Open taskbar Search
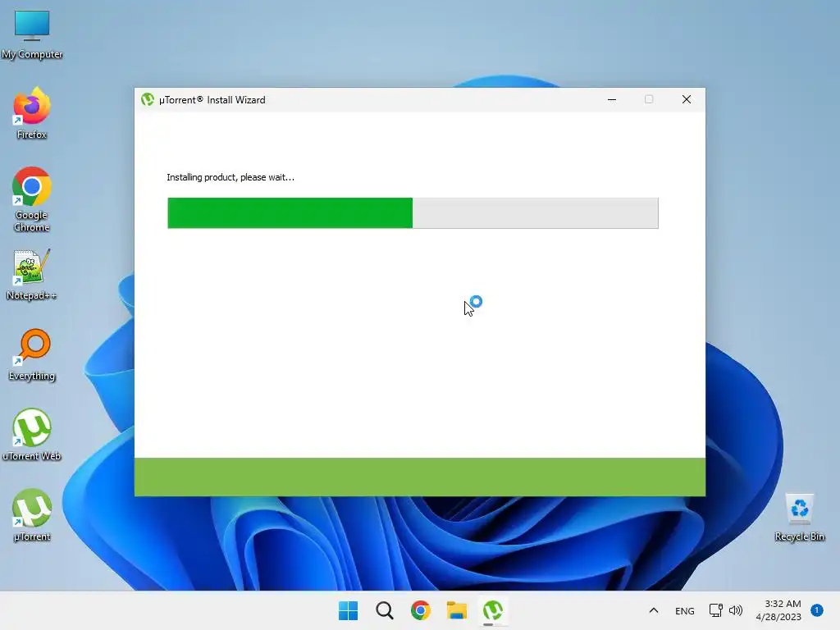 [385, 610]
